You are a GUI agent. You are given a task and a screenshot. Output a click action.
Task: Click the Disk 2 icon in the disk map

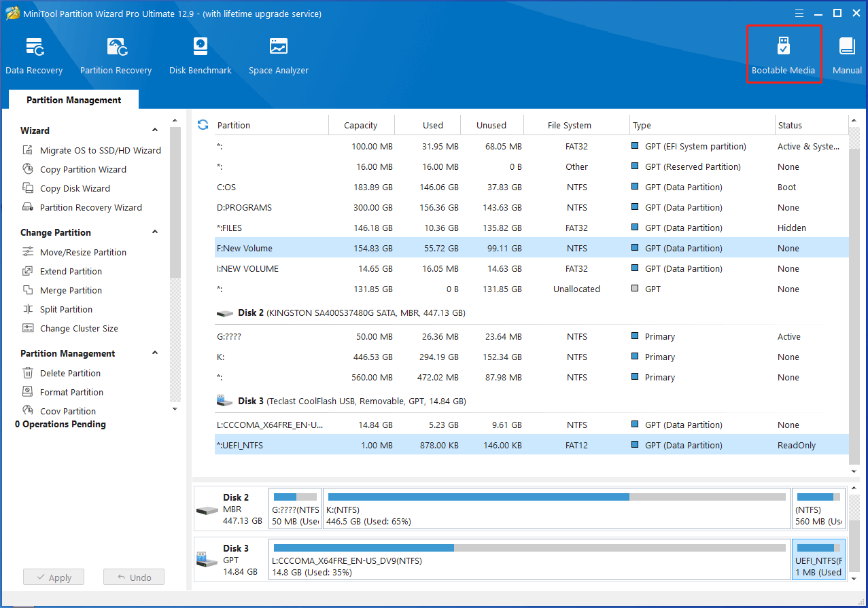pyautogui.click(x=207, y=509)
